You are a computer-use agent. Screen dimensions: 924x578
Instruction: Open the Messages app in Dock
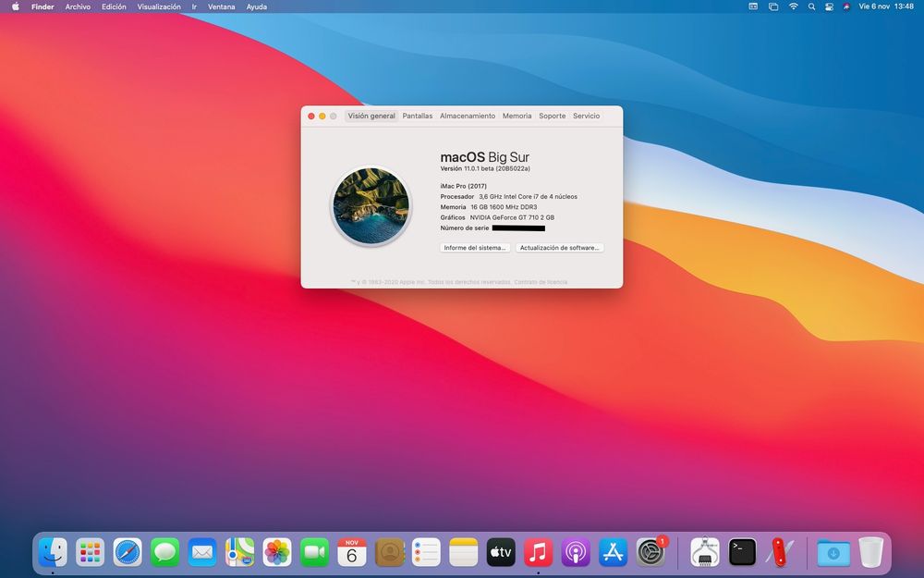click(x=165, y=553)
